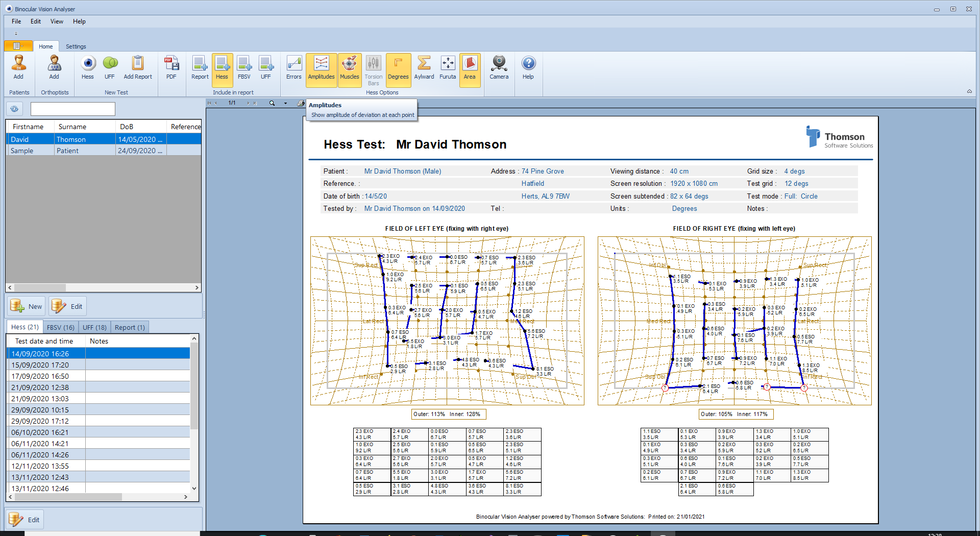980x536 pixels.
Task: Open the FBSV (16) tab
Action: [x=60, y=327]
